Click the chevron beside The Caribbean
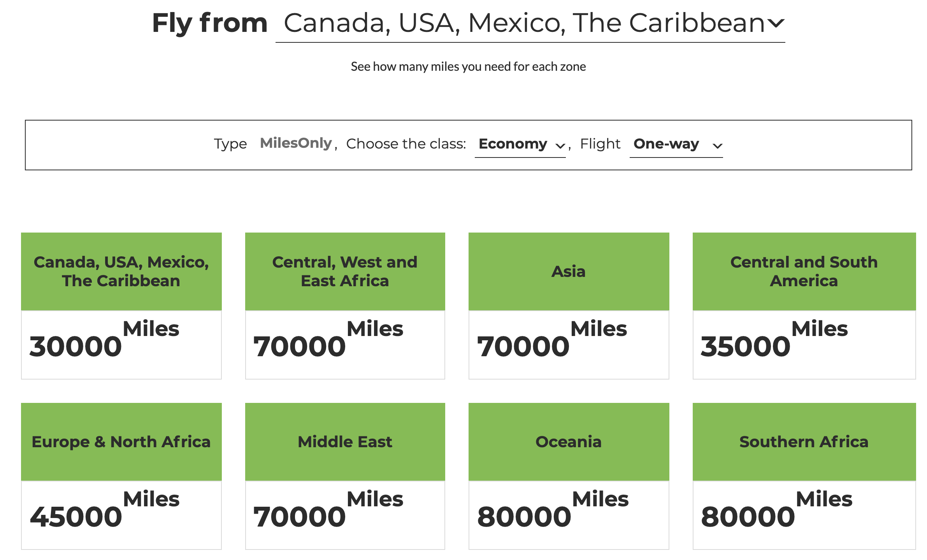Screen dimensions: 927x560 pyautogui.click(x=776, y=24)
